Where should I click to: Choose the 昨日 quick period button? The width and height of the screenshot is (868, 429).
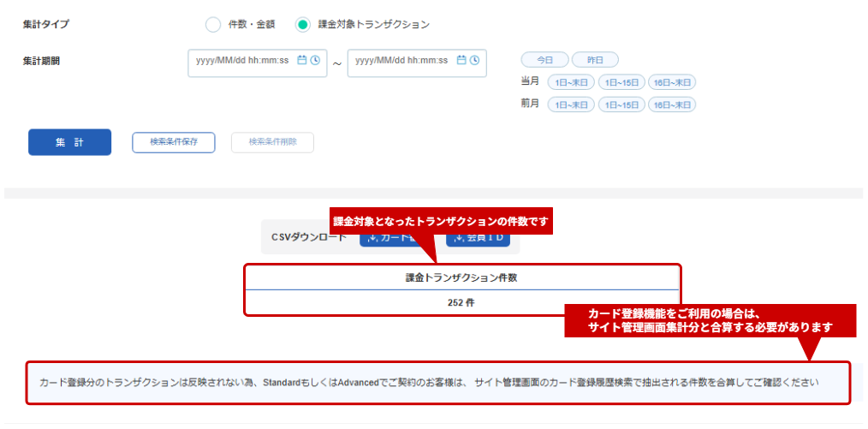[x=595, y=59]
